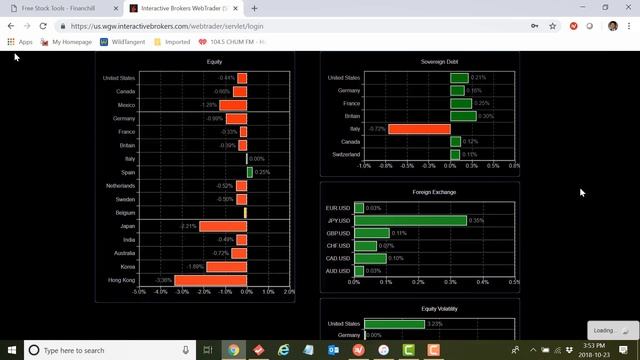Click the red extension icon in Chrome toolbar
640x360 pixels.
pos(573,26)
